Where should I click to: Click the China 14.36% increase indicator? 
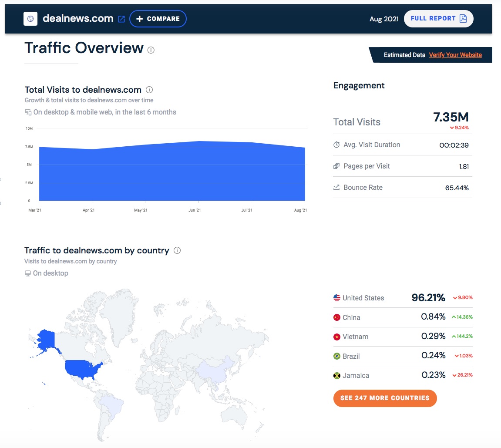[462, 317]
